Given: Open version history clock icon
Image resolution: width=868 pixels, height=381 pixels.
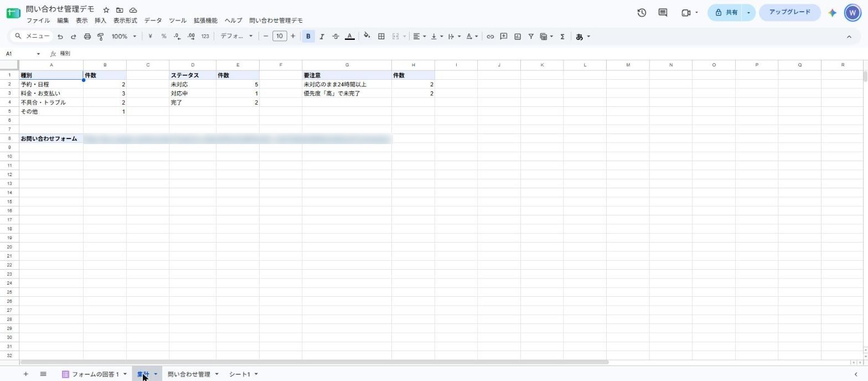Looking at the screenshot, I should point(642,12).
